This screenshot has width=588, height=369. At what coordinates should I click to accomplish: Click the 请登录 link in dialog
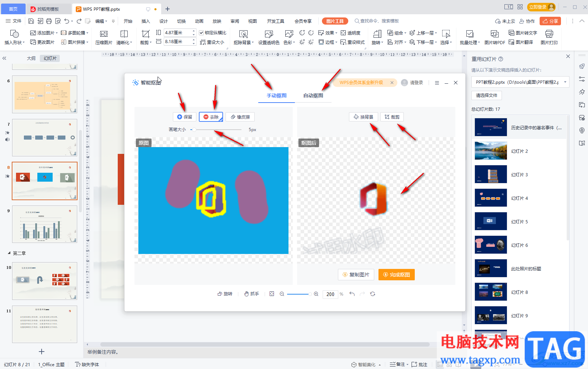[x=416, y=83]
